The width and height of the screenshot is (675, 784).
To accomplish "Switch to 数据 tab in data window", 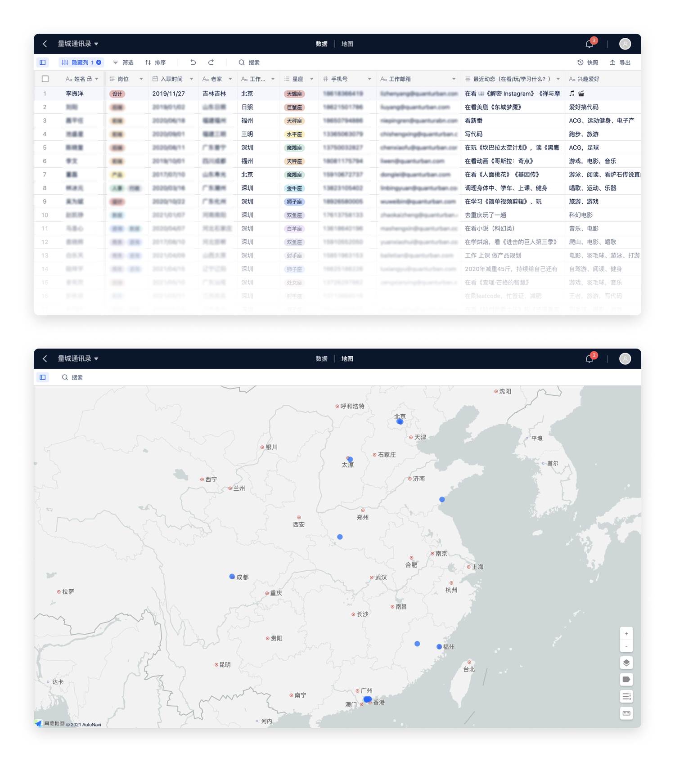I will (x=321, y=44).
